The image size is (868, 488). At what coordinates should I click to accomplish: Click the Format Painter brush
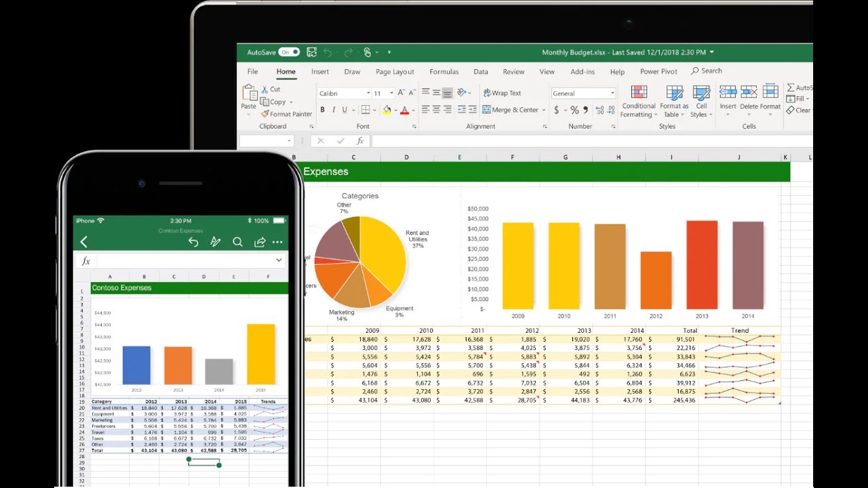[x=264, y=114]
